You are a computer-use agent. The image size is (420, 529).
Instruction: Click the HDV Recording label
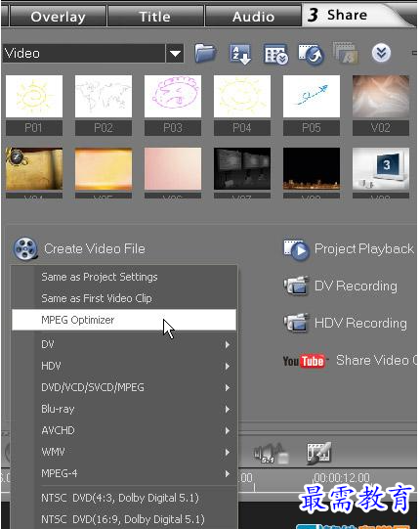pyautogui.click(x=360, y=323)
